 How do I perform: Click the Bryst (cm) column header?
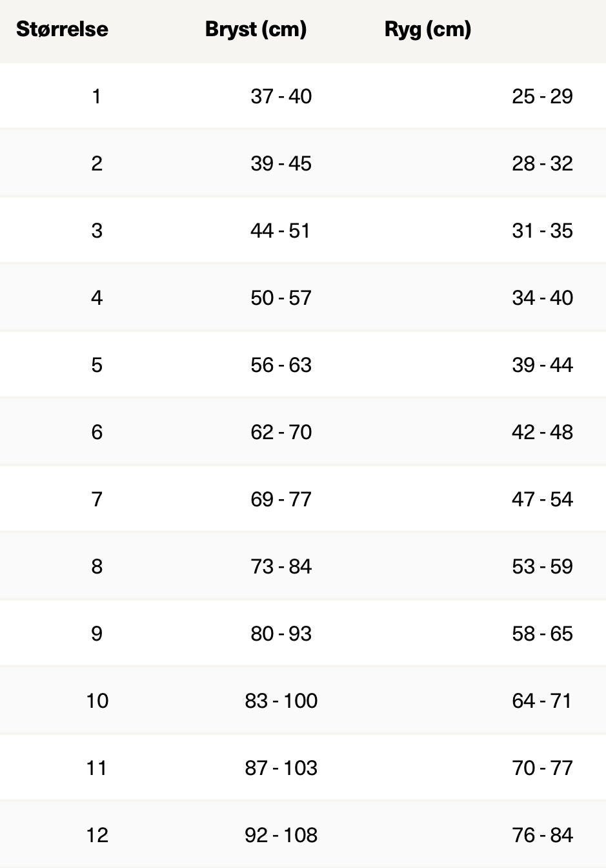point(256,29)
